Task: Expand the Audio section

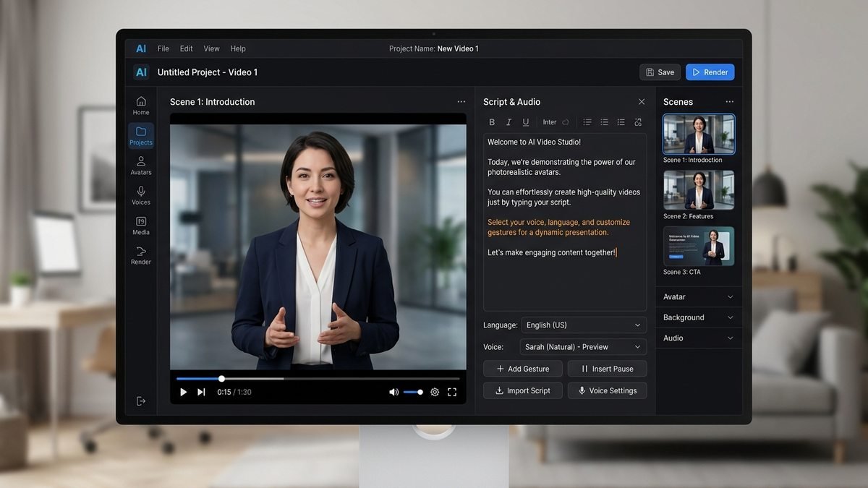Action: tap(699, 338)
